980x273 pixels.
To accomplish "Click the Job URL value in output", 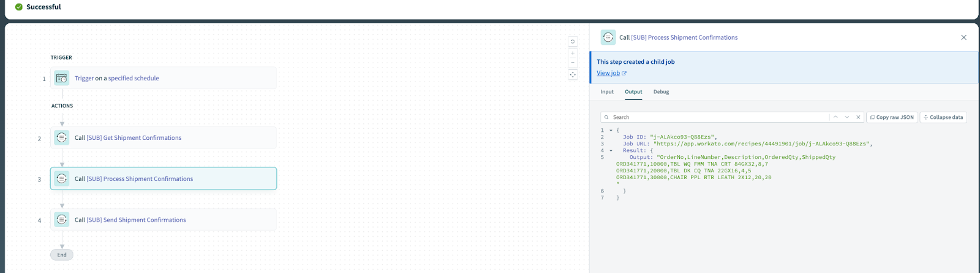I will click(763, 144).
